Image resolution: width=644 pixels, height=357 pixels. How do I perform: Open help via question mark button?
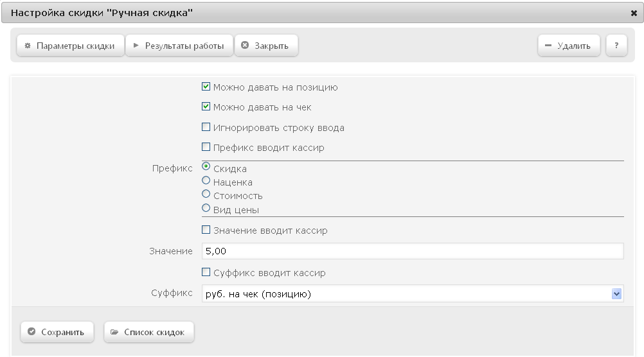(616, 46)
